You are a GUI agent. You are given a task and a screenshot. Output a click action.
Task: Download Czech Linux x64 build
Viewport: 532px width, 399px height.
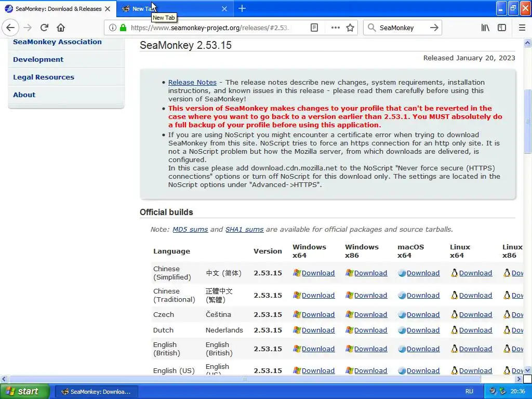(475, 314)
